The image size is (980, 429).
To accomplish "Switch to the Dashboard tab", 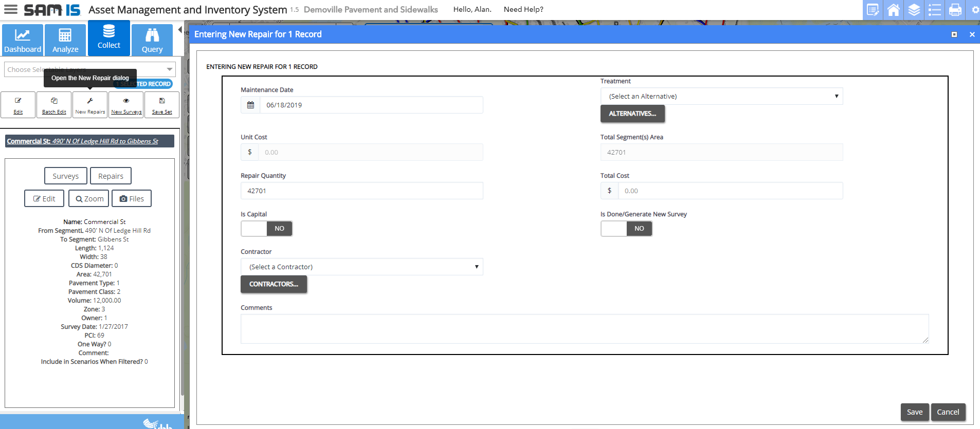I will click(22, 40).
